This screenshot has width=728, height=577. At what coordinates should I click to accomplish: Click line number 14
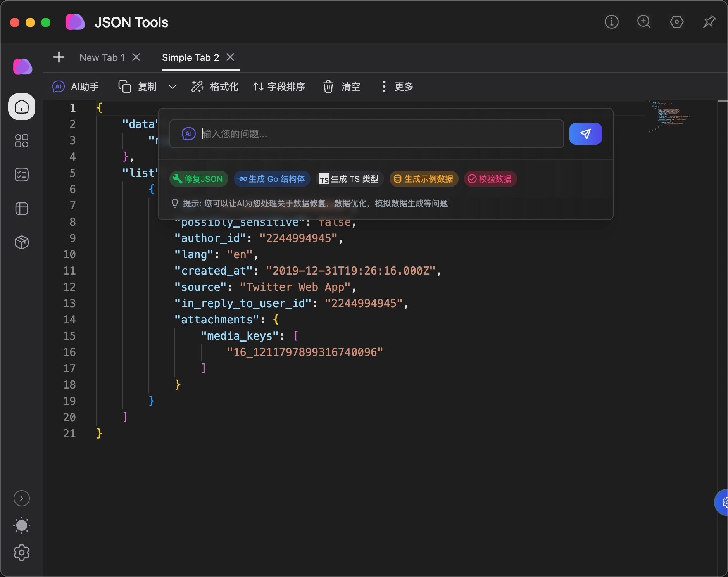click(69, 320)
